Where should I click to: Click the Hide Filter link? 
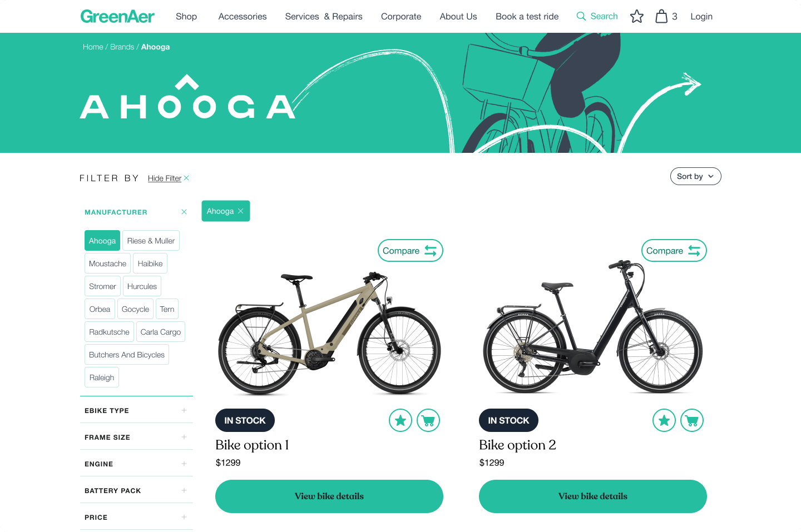pyautogui.click(x=165, y=178)
